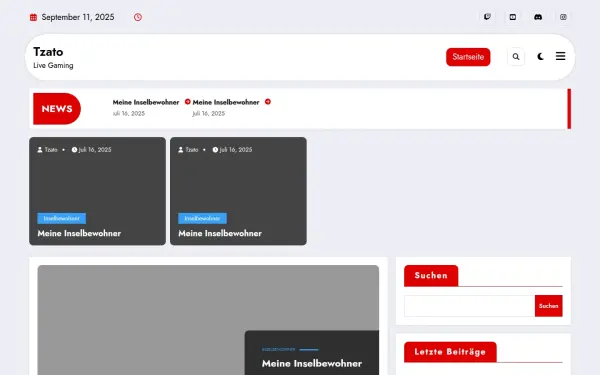Open Meine Inselbewohner title on the featured post
The image size is (600, 375).
click(312, 364)
